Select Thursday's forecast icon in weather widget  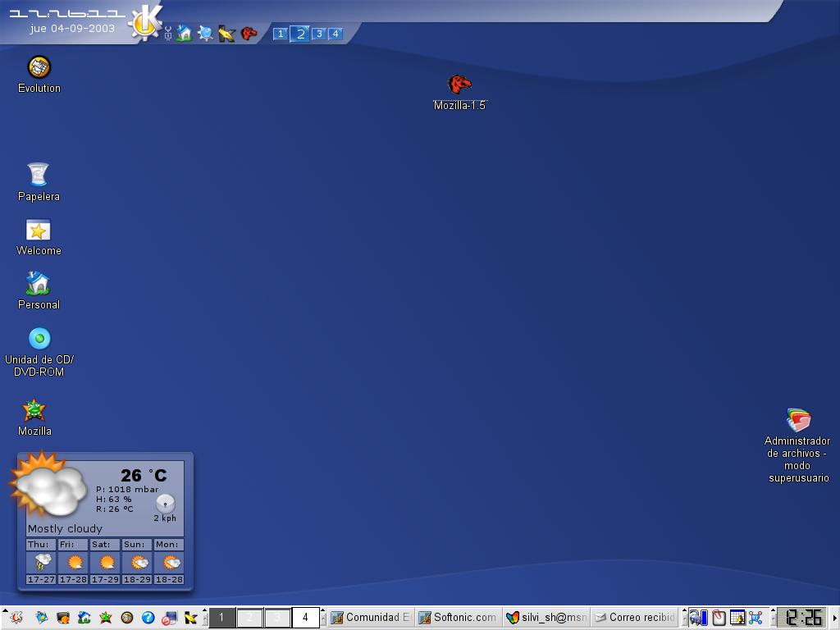click(41, 562)
